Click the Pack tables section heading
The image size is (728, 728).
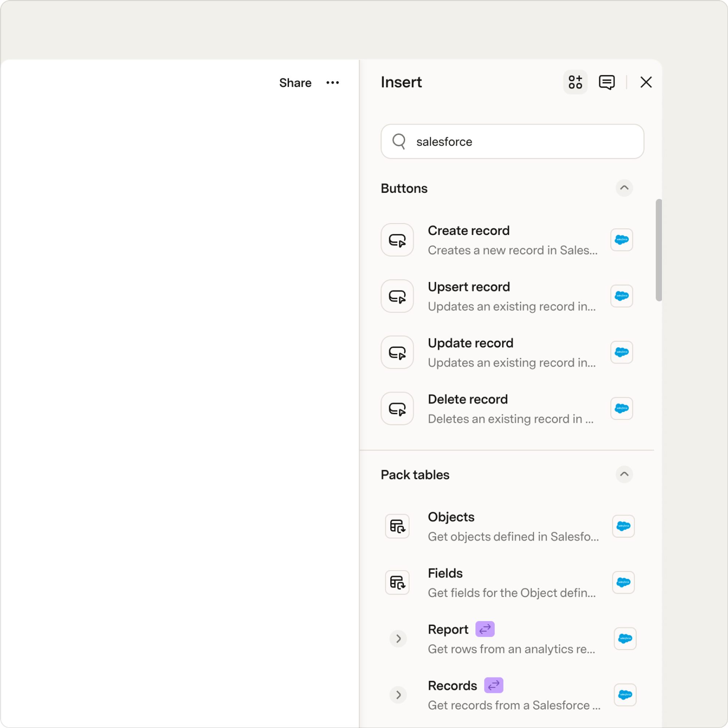pos(415,474)
